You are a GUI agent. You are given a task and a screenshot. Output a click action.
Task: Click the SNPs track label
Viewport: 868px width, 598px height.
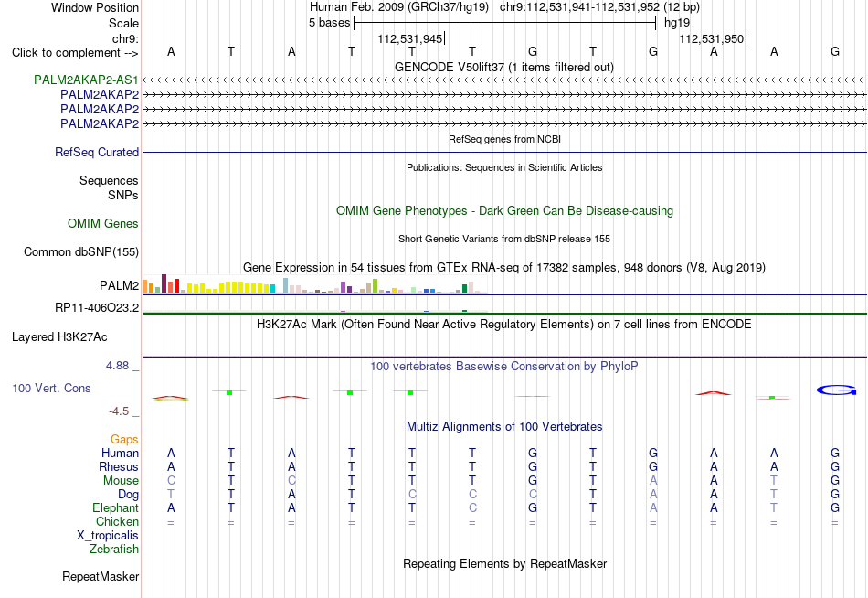point(123,195)
